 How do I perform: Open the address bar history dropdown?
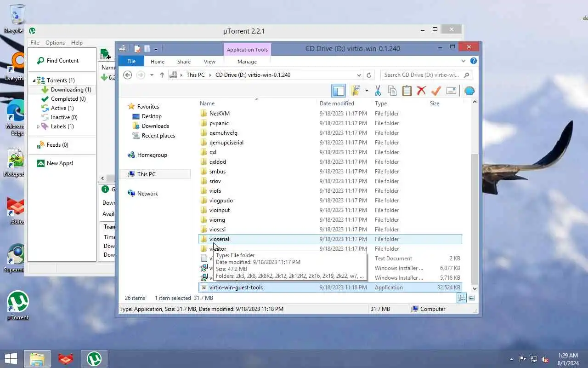(359, 75)
